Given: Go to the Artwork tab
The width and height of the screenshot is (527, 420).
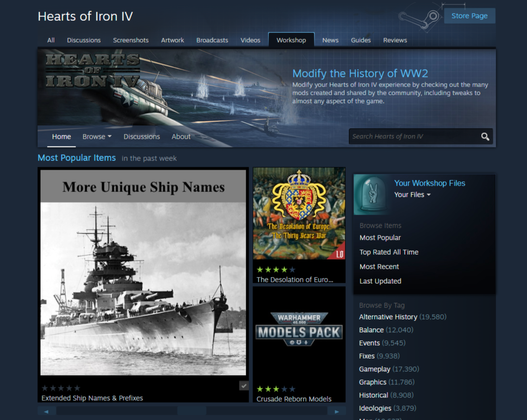Looking at the screenshot, I should coord(173,40).
